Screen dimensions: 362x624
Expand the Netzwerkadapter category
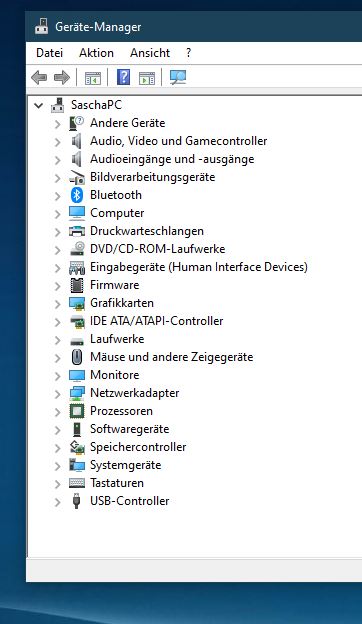click(58, 394)
